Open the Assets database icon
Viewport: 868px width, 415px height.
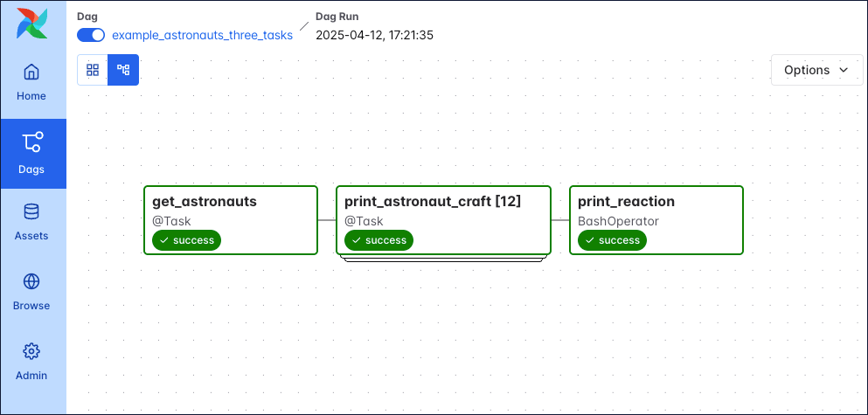pos(31,212)
